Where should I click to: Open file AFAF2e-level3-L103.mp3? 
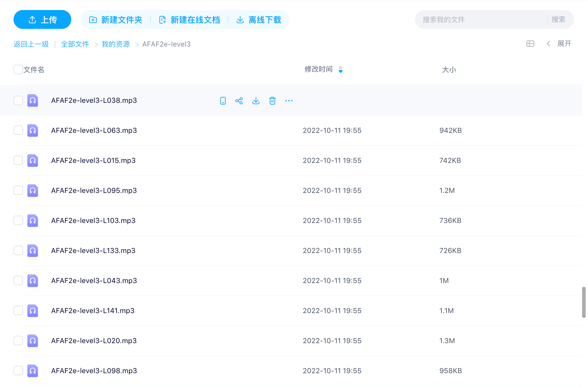click(x=93, y=221)
